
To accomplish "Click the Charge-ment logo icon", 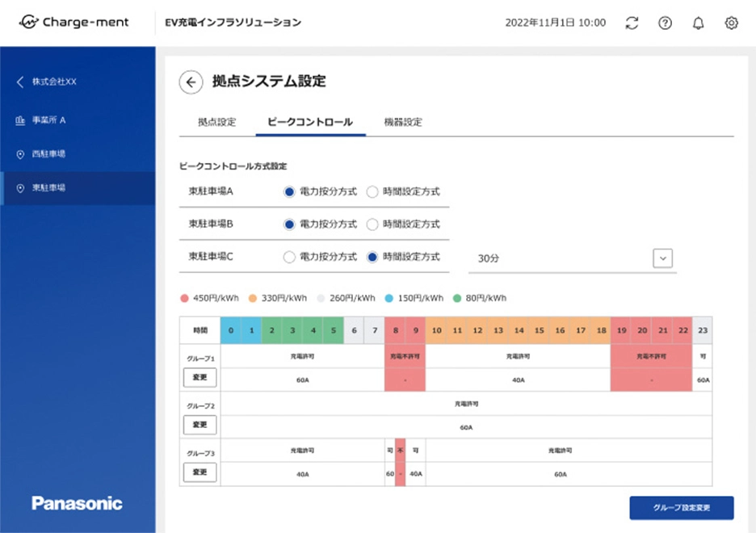I will [x=30, y=23].
